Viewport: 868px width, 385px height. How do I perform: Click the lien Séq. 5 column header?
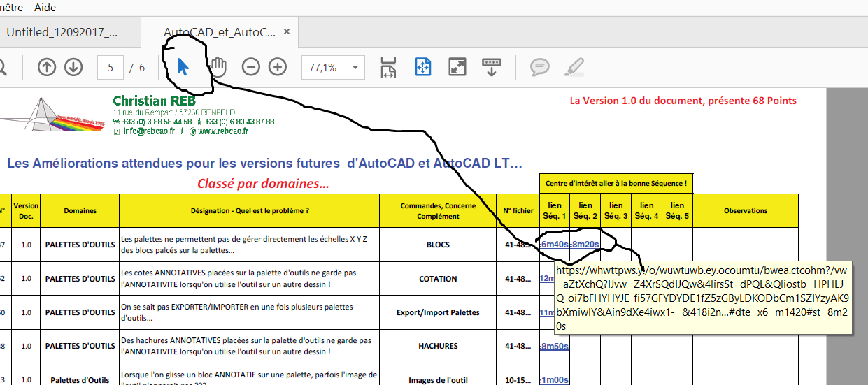tap(677, 210)
